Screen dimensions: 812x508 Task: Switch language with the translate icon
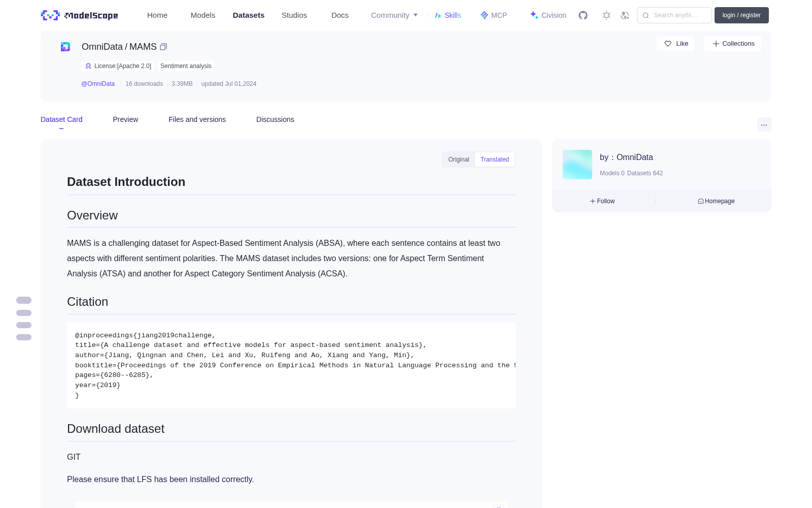625,15
